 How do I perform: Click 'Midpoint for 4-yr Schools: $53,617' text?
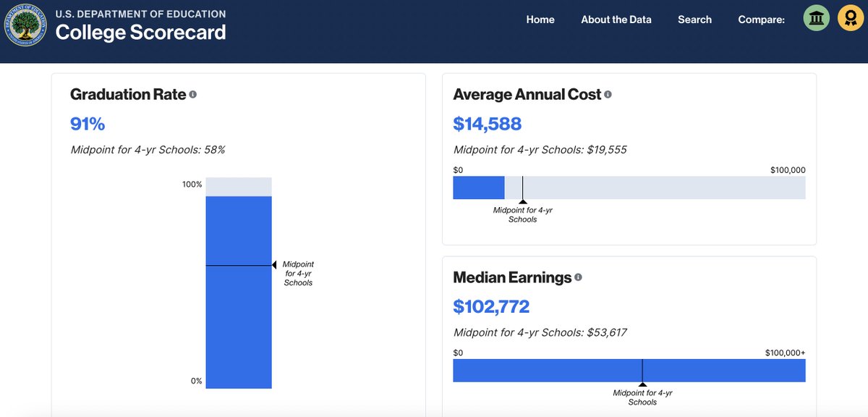point(540,332)
